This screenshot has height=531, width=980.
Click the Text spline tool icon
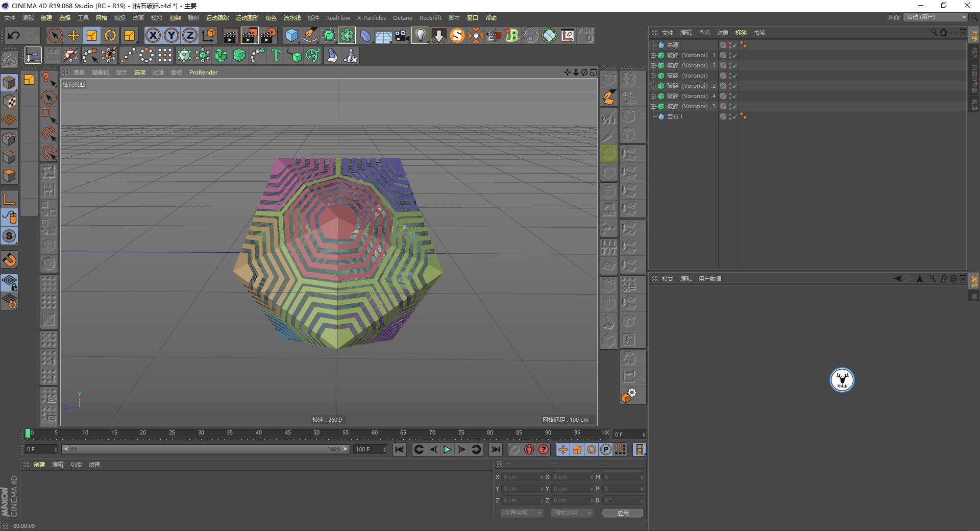coord(276,55)
